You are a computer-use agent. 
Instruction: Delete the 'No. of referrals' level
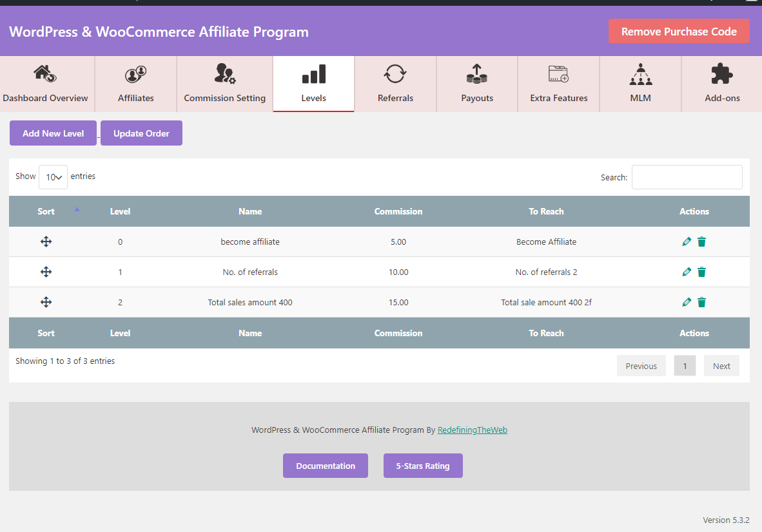tap(702, 272)
